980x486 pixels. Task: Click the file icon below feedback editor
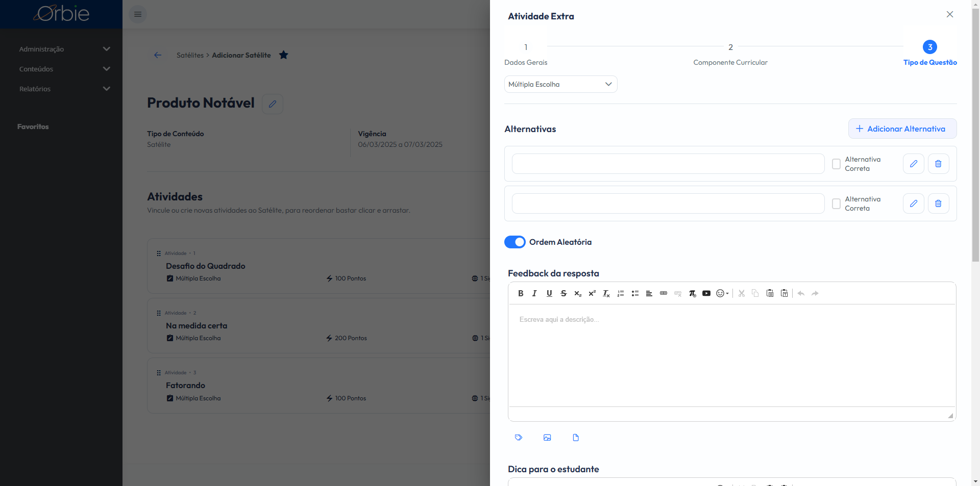[x=576, y=438]
